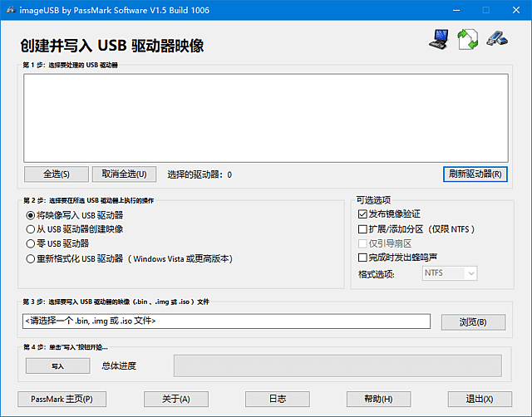Click the 退出(X) button
The image size is (532, 417).
[x=480, y=399]
